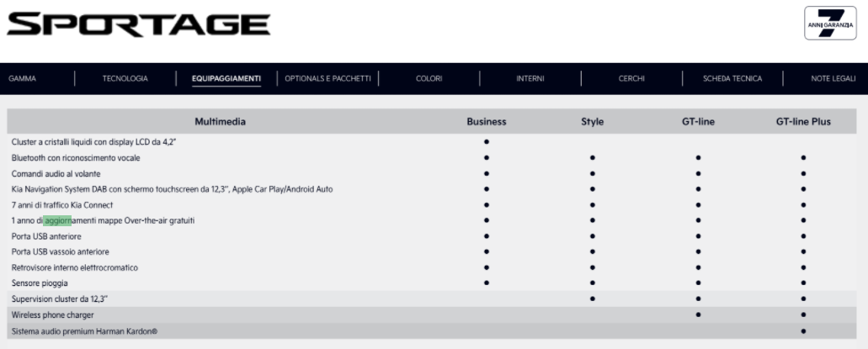This screenshot has height=349, width=868.
Task: Click Style dot for Bluetooth row
Action: click(593, 157)
